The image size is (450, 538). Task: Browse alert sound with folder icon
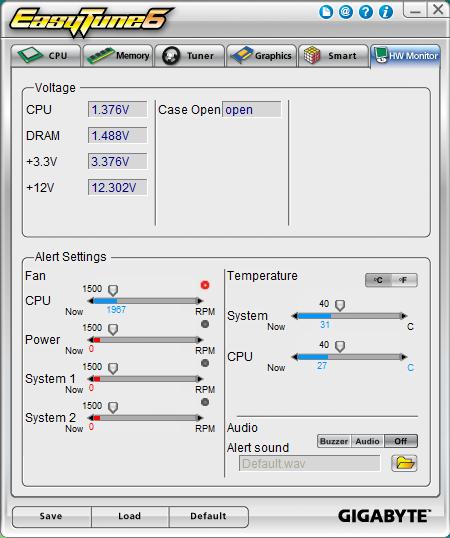click(404, 463)
